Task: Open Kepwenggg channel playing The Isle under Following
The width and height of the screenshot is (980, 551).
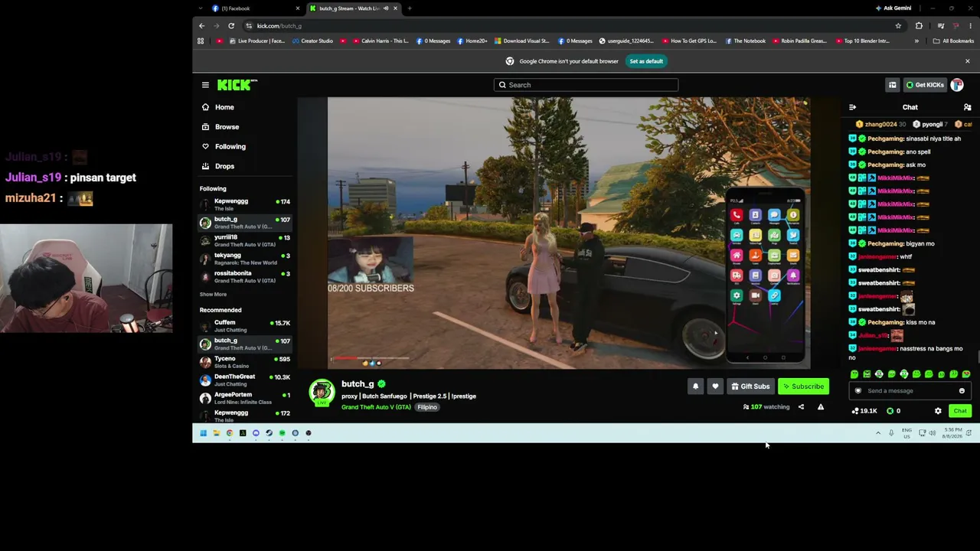Action: pos(245,204)
